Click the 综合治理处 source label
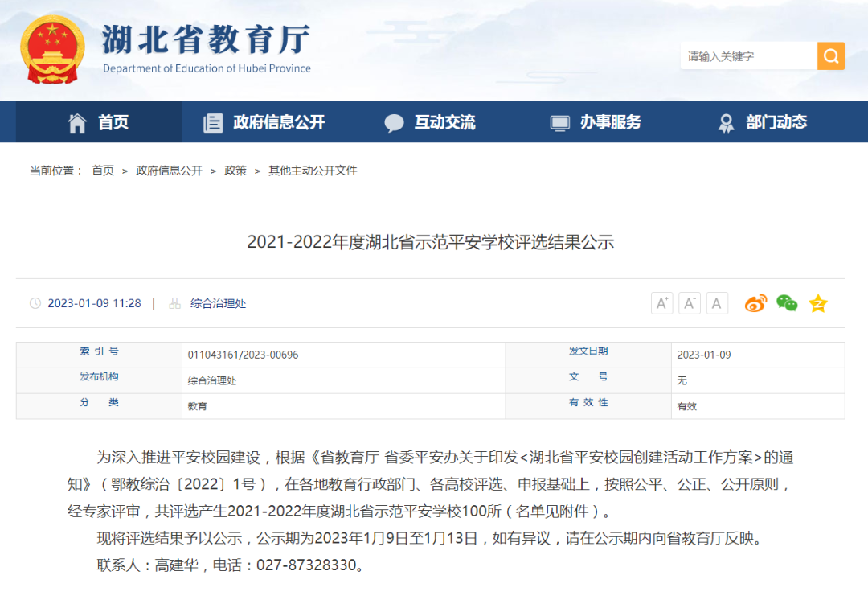This screenshot has height=600, width=868. tap(218, 303)
